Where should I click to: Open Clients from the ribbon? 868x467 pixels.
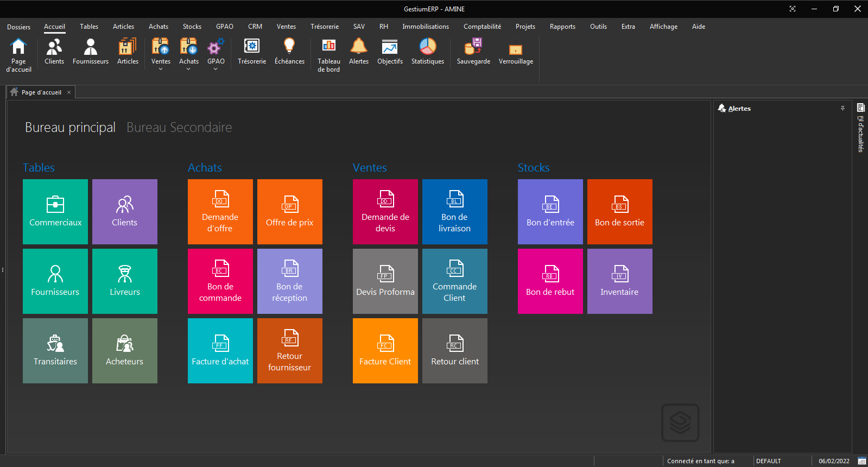point(54,52)
